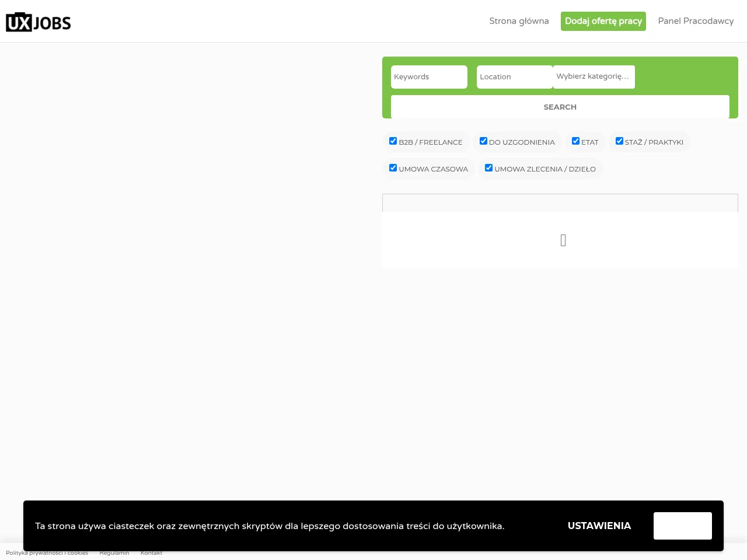747x560 pixels.
Task: Click Dodaj ofertę pracy button
Action: pyautogui.click(x=603, y=21)
